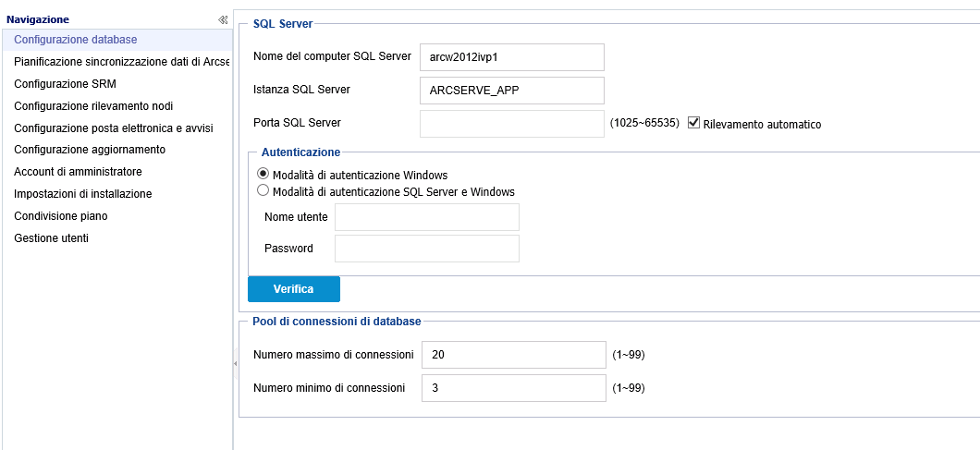Image resolution: width=980 pixels, height=450 pixels.
Task: Open Configurazione SRM section
Action: pyautogui.click(x=65, y=84)
